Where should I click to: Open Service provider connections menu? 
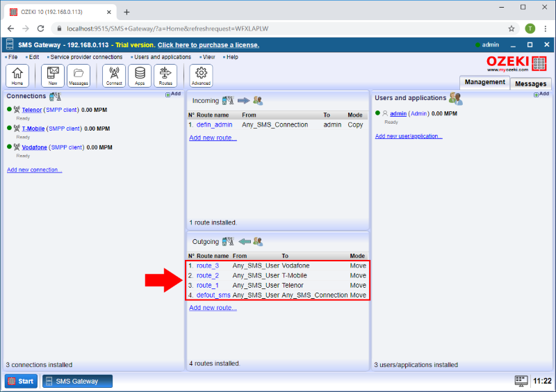pyautogui.click(x=85, y=57)
